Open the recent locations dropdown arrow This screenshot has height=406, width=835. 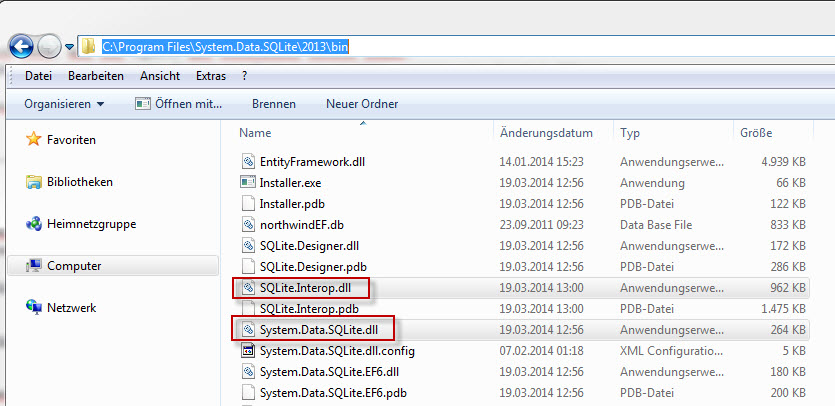click(69, 47)
